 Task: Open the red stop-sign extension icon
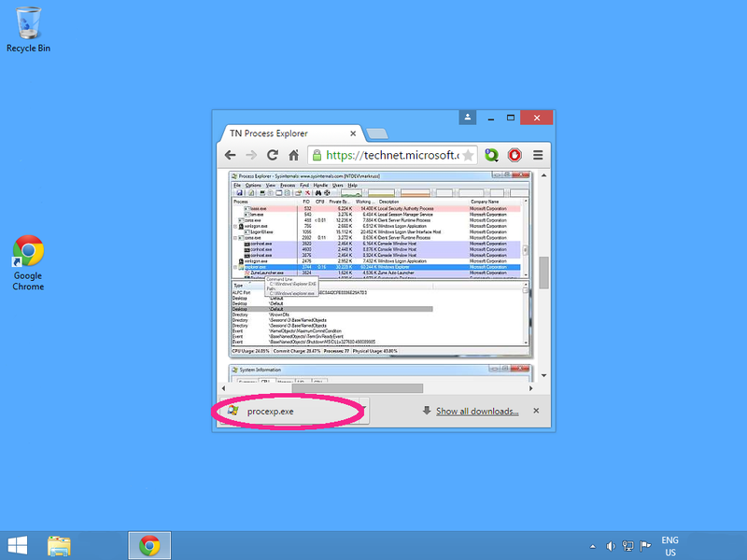(x=514, y=155)
